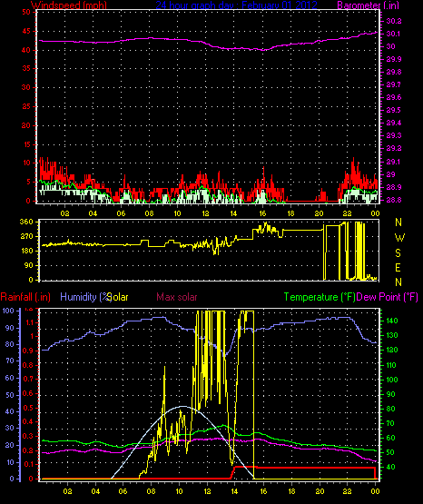Click the 140 mark on temperature axis
423x504 pixels.
click(392, 321)
